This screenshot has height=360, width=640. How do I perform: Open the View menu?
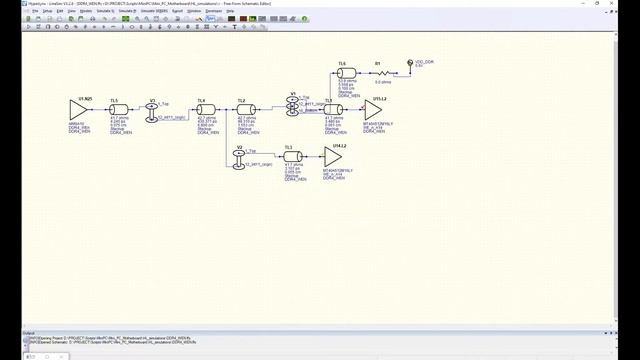71,11
